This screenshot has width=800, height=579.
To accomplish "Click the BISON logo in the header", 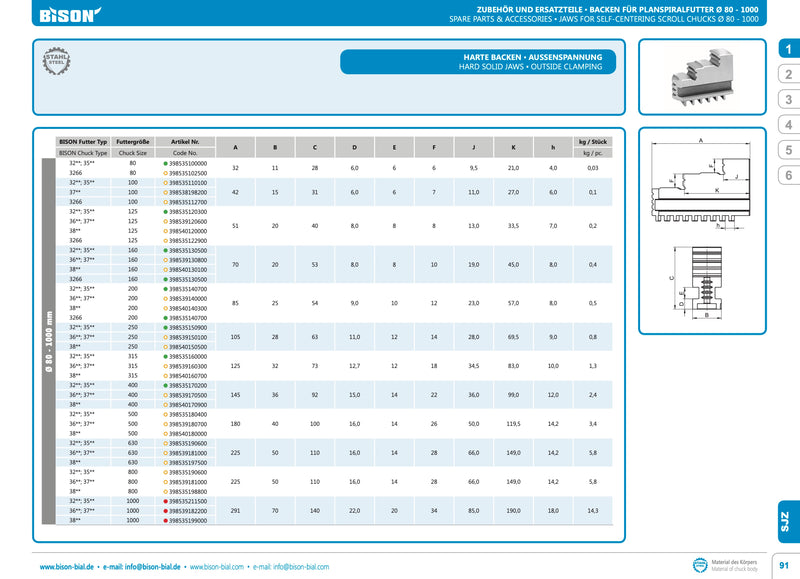I will (x=69, y=15).
